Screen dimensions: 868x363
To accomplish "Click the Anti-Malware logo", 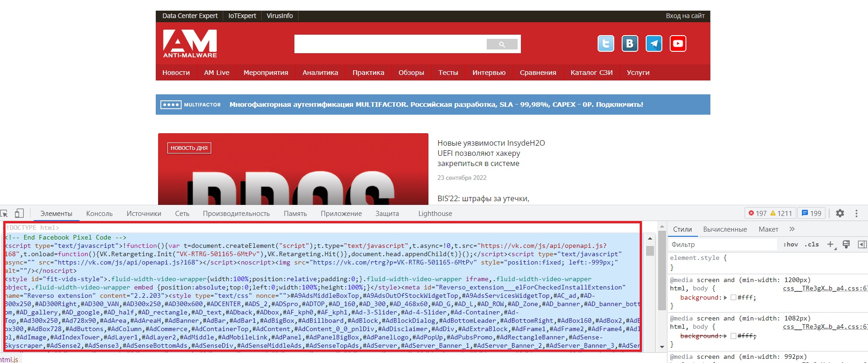I will coord(190,44).
